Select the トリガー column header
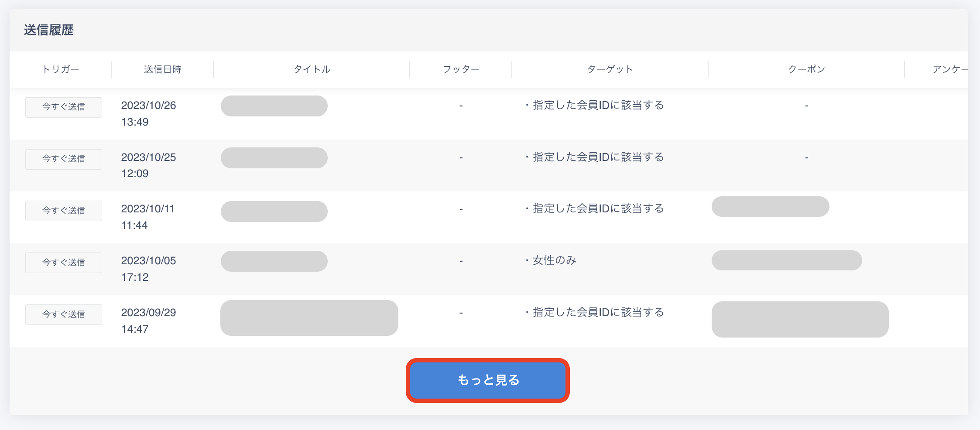 pyautogui.click(x=61, y=69)
